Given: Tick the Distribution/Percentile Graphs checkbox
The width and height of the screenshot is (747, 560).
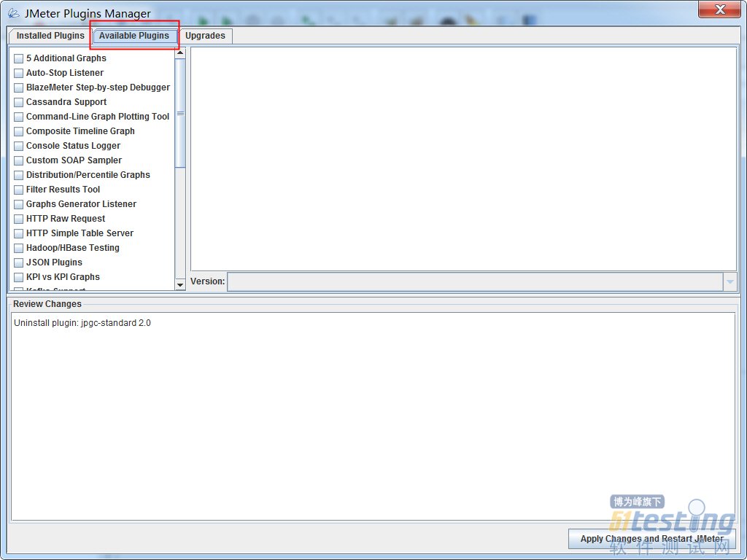Looking at the screenshot, I should click(18, 175).
